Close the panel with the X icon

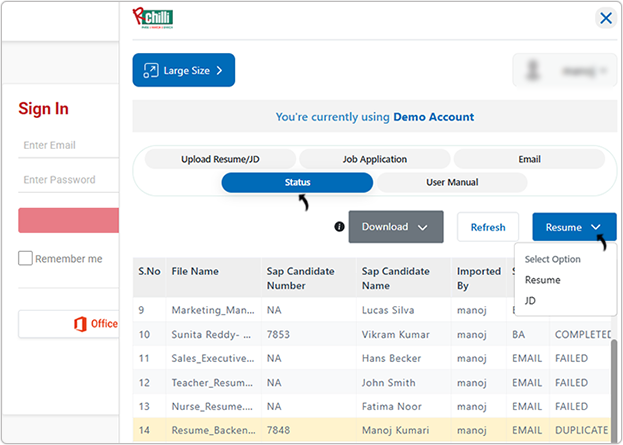605,18
